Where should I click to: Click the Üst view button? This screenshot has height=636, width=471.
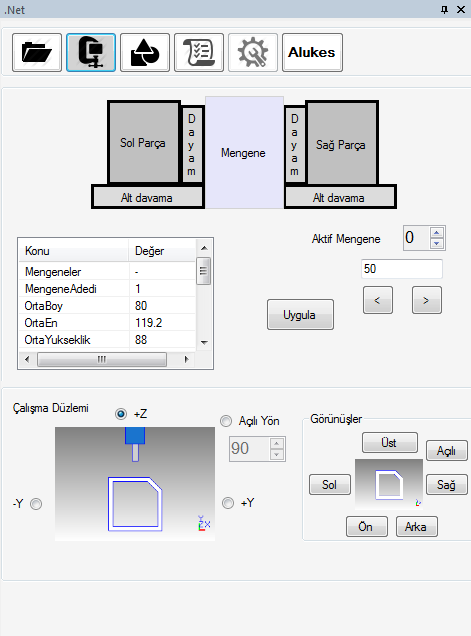click(389, 442)
